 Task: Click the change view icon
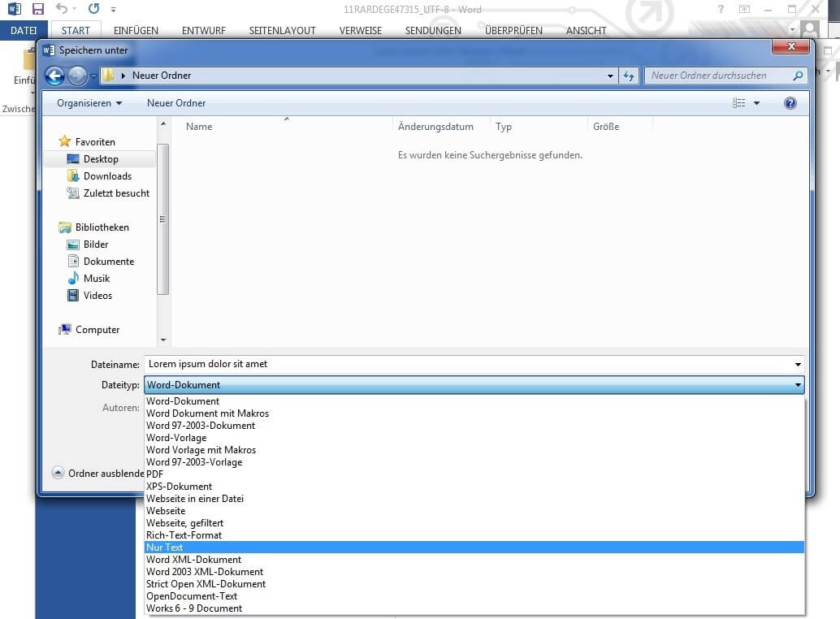pos(738,103)
